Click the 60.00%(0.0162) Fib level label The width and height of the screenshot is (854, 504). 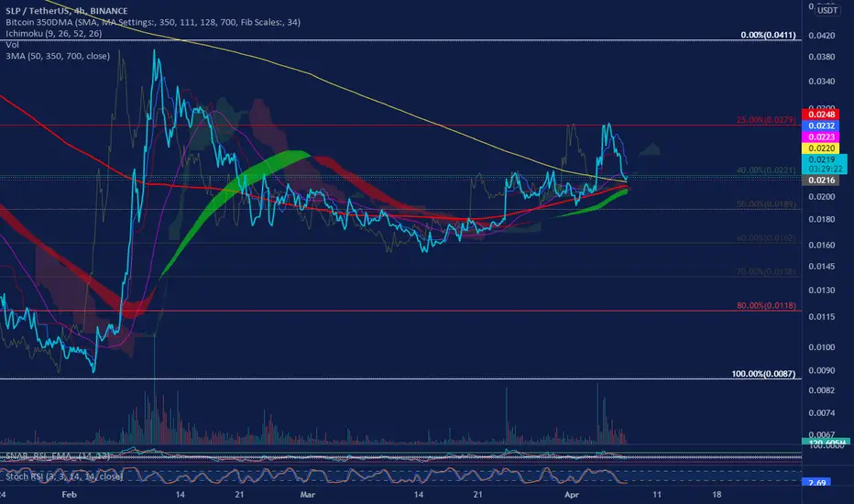pyautogui.click(x=766, y=238)
